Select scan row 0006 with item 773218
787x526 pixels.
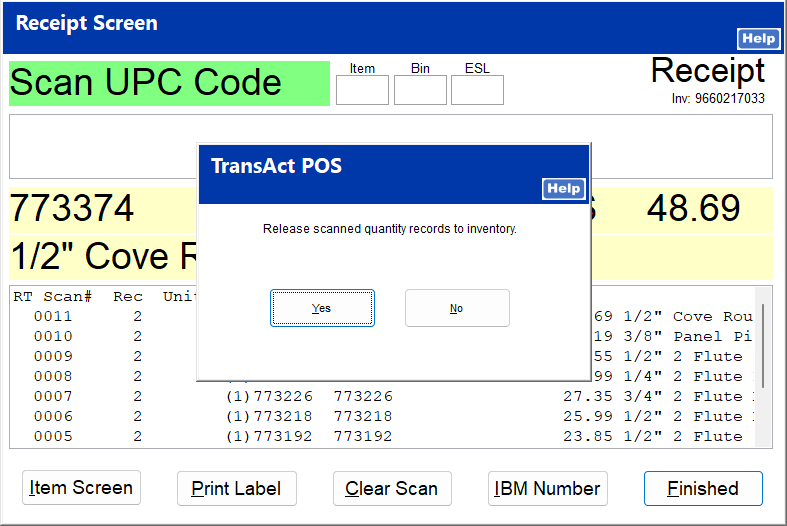click(383, 417)
